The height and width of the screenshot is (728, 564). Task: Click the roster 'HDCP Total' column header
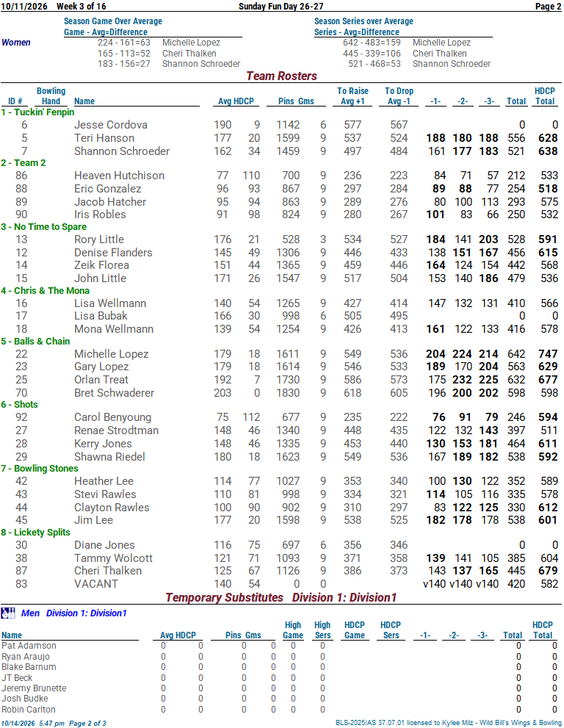pos(544,96)
